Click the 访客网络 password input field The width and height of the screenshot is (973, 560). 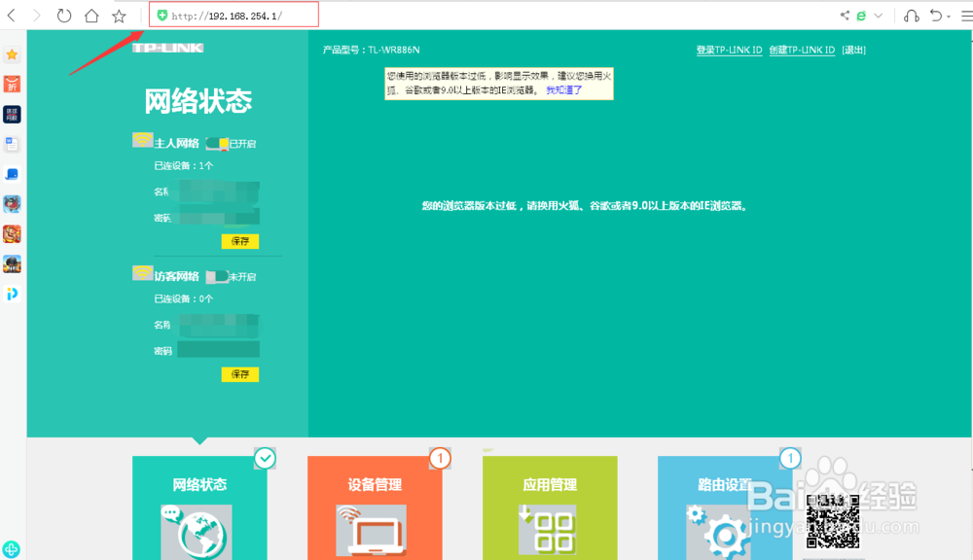coord(218,350)
